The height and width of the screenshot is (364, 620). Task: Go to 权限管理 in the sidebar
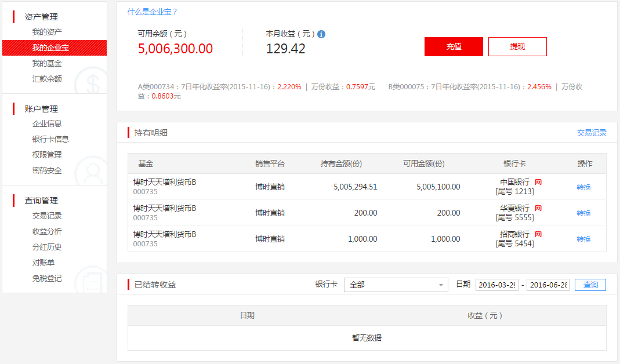(x=47, y=155)
